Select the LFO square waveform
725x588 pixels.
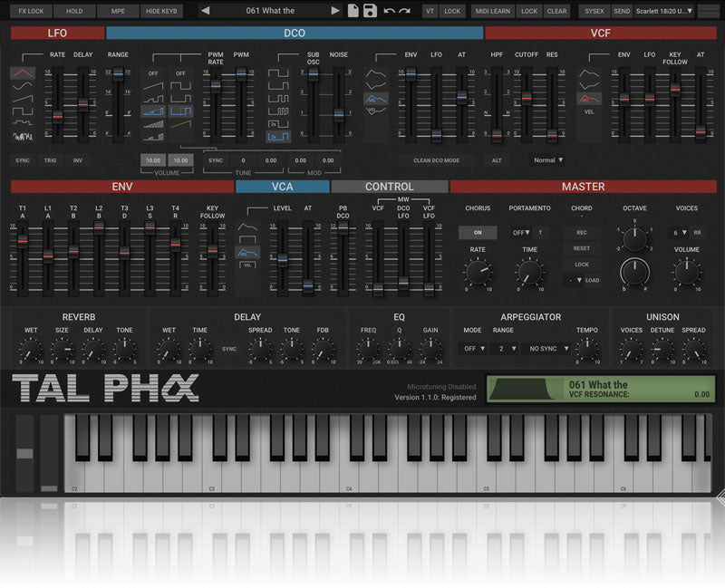click(23, 111)
